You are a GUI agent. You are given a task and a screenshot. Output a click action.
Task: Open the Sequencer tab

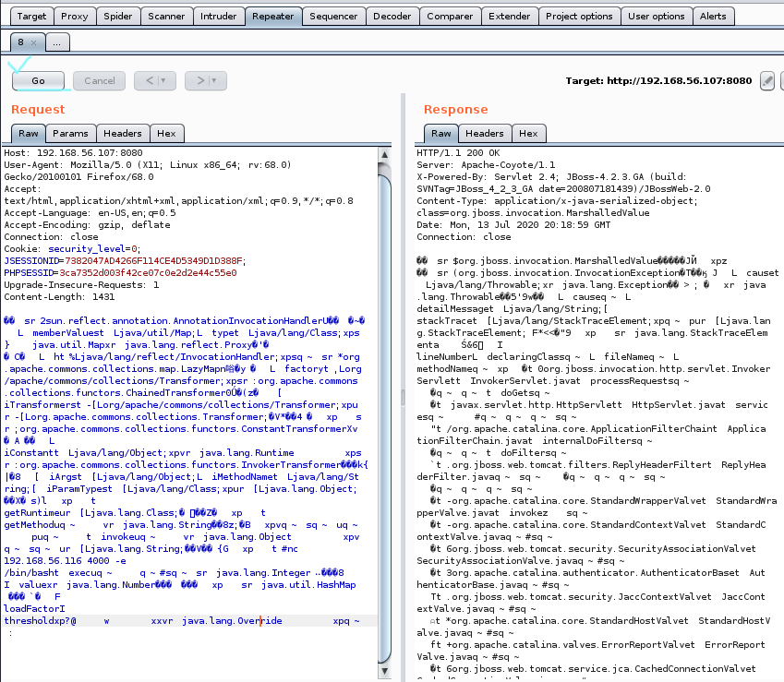[x=333, y=17]
